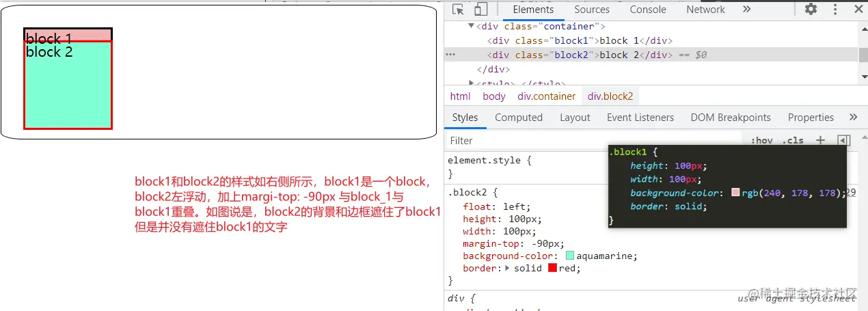Screen dimensions: 868x311
Task: Switch to the Sources panel
Action: (x=592, y=10)
